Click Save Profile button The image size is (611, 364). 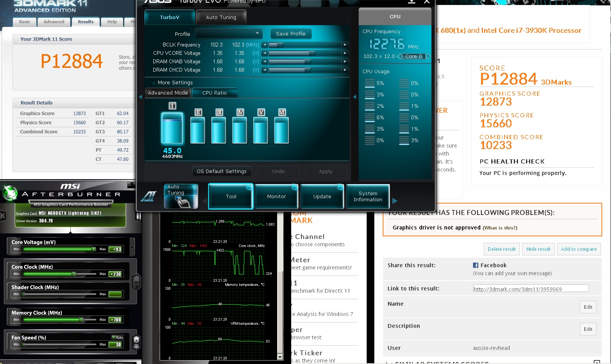(x=291, y=34)
